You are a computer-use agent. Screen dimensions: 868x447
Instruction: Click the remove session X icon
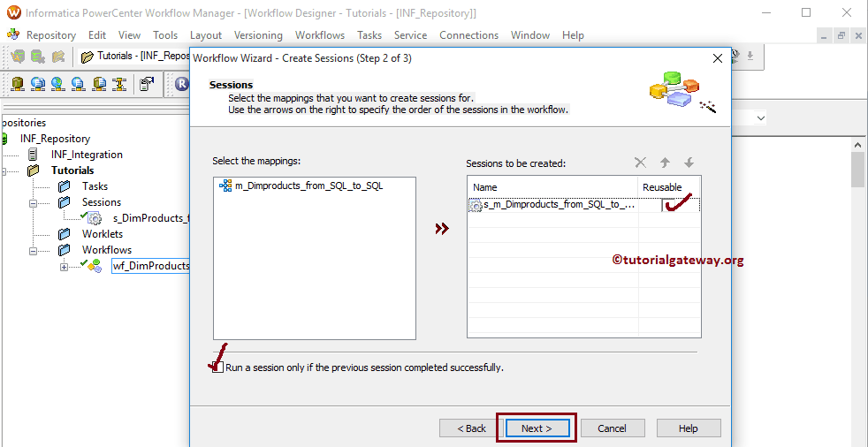tap(640, 163)
